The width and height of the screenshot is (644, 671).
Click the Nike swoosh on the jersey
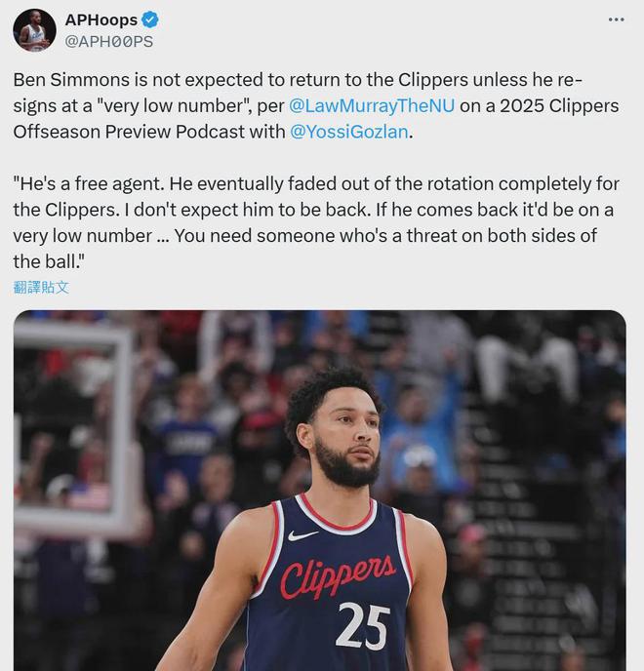302,534
